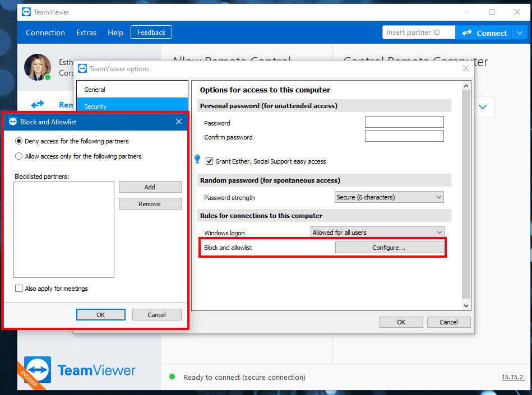Open the Help menu

115,33
